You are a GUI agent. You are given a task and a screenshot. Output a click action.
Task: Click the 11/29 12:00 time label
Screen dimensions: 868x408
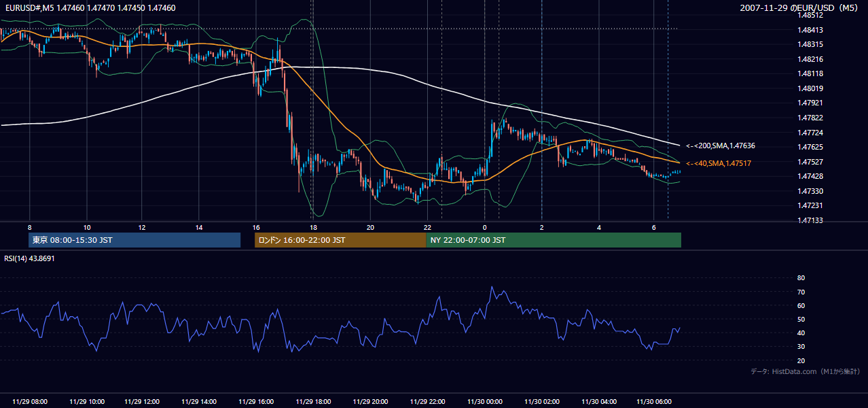coord(143,401)
